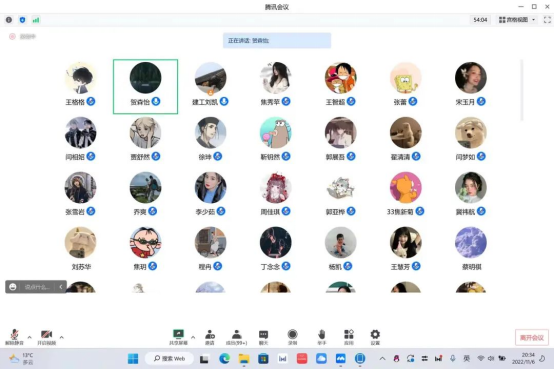554x370 pixels.
Task: Expand audio options arrow beside microphone
Action: click(x=29, y=337)
